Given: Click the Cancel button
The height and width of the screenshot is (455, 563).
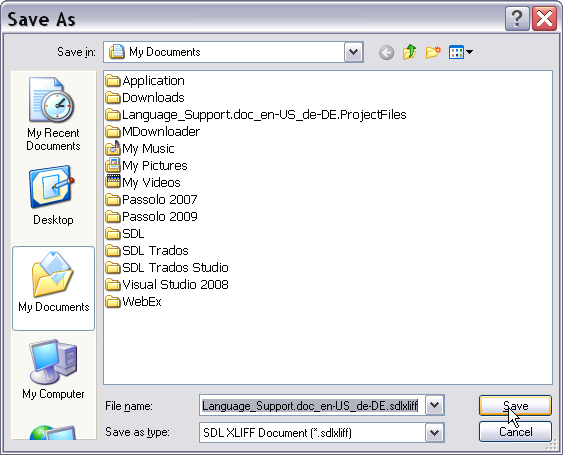Looking at the screenshot, I should tap(515, 432).
